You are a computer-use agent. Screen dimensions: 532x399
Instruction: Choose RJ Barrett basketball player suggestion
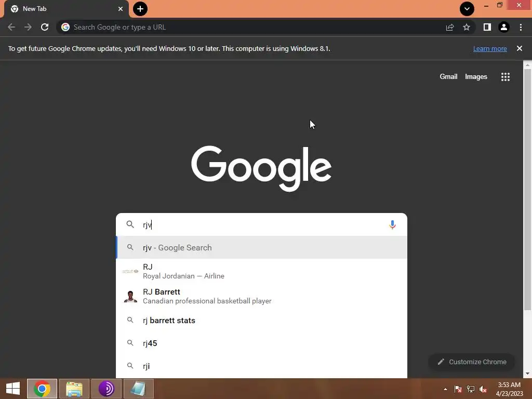coord(261,296)
